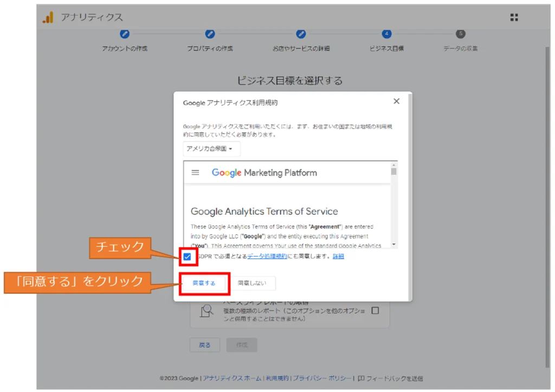Click the 戻る button below the dialog
Viewport: 555px width, 392px height.
tap(204, 345)
